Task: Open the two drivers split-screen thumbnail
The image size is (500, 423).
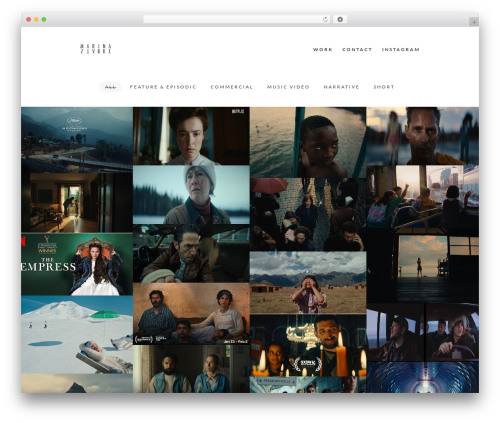Action: tap(423, 332)
